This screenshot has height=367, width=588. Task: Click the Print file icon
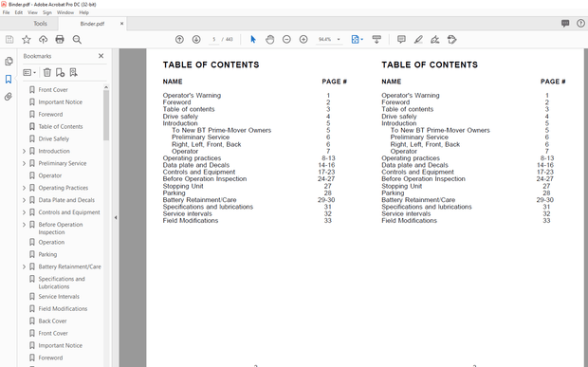pyautogui.click(x=60, y=40)
